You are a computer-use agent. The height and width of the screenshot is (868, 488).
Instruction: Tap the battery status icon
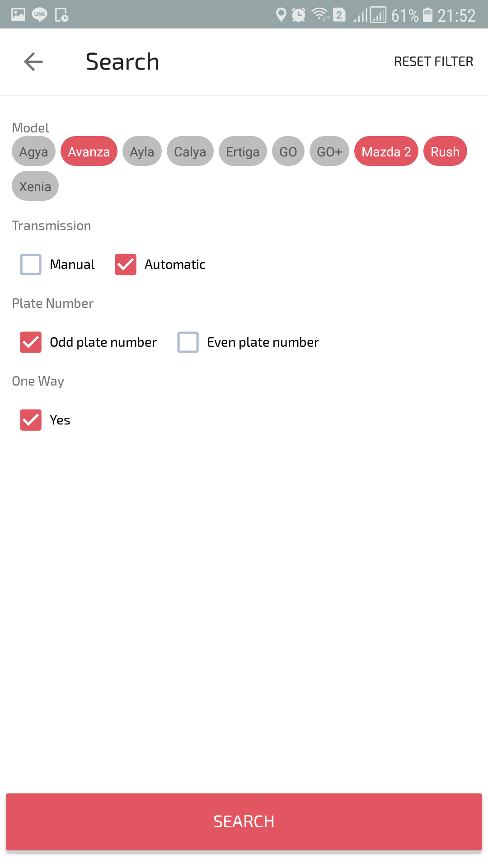click(427, 15)
